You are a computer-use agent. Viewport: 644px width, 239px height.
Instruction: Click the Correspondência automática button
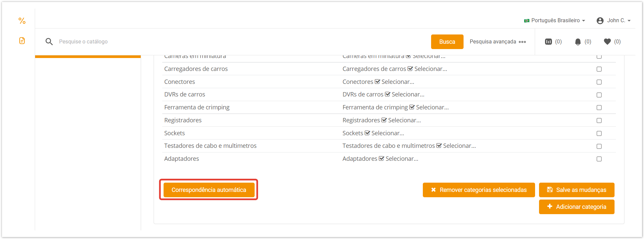[x=209, y=190]
